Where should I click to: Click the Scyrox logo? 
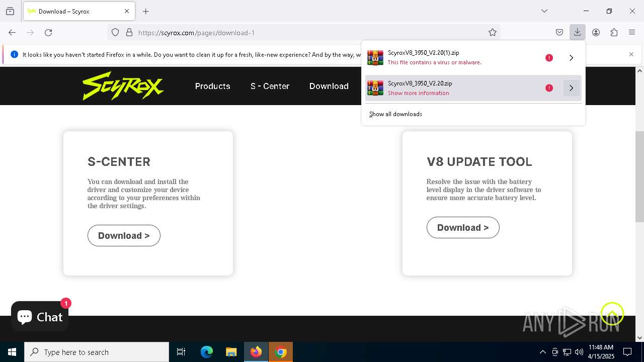point(123,86)
